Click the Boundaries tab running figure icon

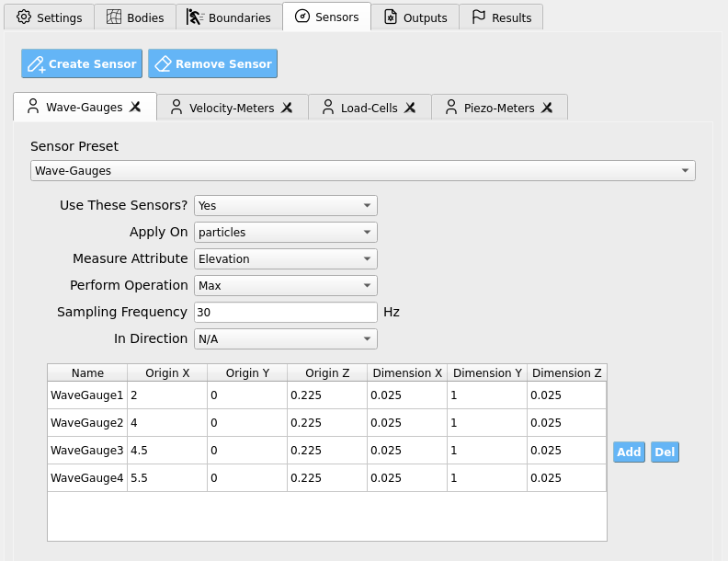(195, 17)
